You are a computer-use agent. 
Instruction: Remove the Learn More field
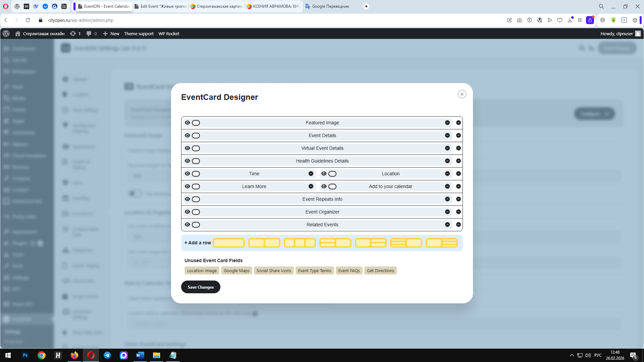tap(311, 186)
